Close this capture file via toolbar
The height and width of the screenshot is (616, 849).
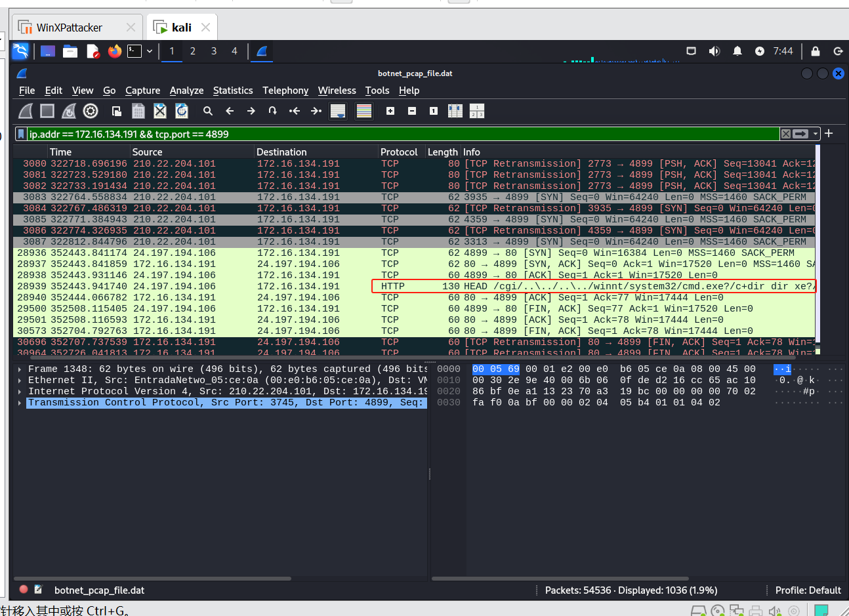click(160, 111)
